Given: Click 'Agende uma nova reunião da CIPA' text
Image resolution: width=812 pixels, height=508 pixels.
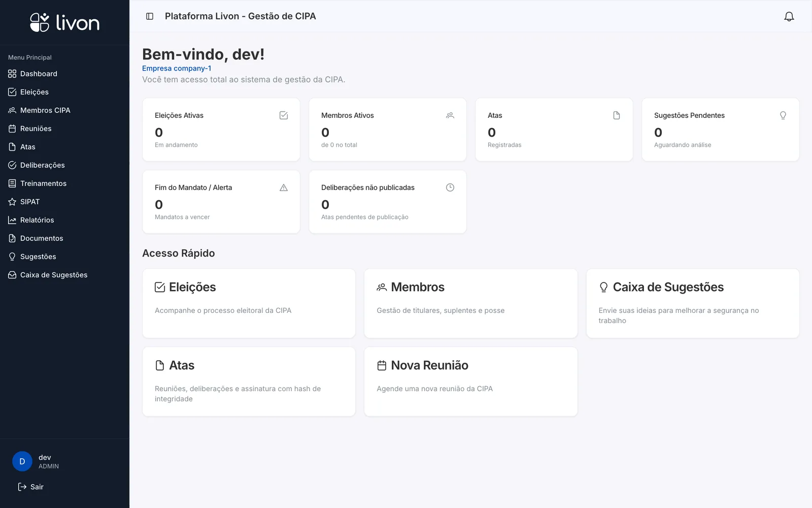Looking at the screenshot, I should coord(434,389).
